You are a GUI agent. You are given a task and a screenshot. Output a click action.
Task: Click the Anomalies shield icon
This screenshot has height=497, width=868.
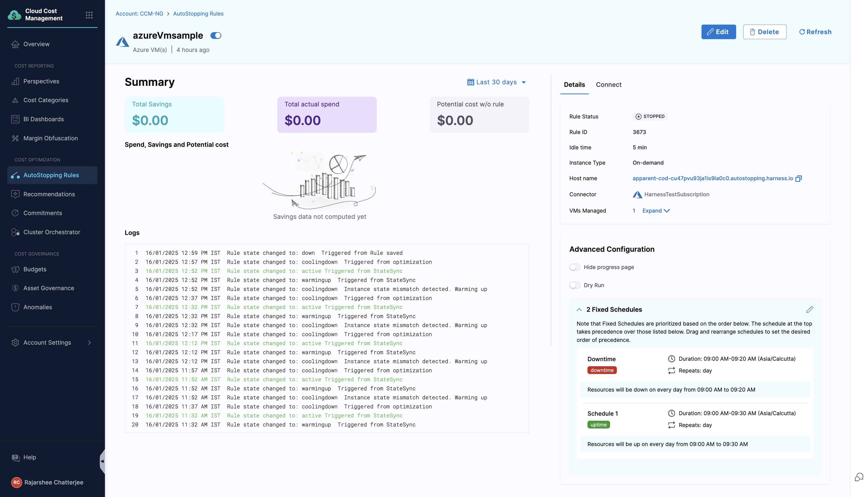[15, 307]
